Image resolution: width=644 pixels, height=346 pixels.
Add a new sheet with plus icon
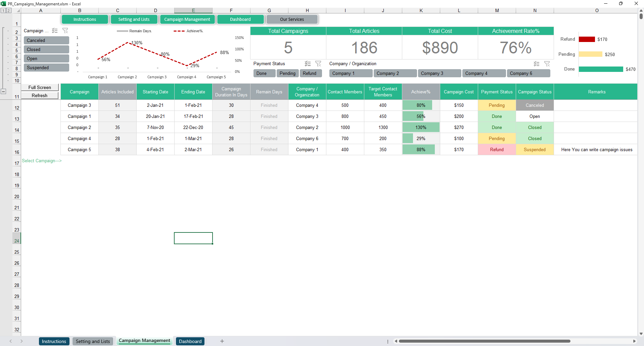222,341
